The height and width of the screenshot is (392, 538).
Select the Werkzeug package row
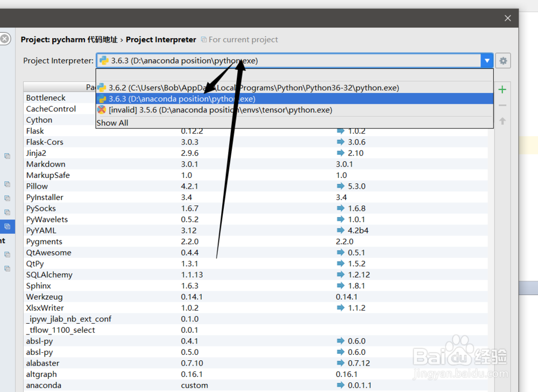(256, 297)
